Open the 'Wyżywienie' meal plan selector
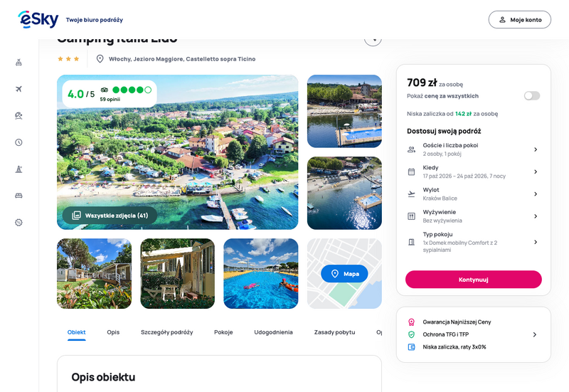 [x=473, y=216]
